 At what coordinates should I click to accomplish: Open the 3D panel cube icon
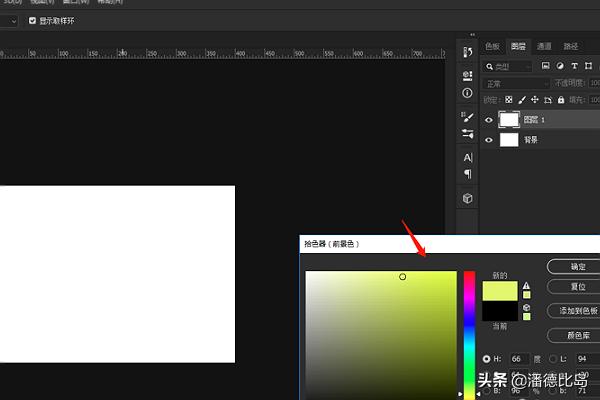point(467,199)
